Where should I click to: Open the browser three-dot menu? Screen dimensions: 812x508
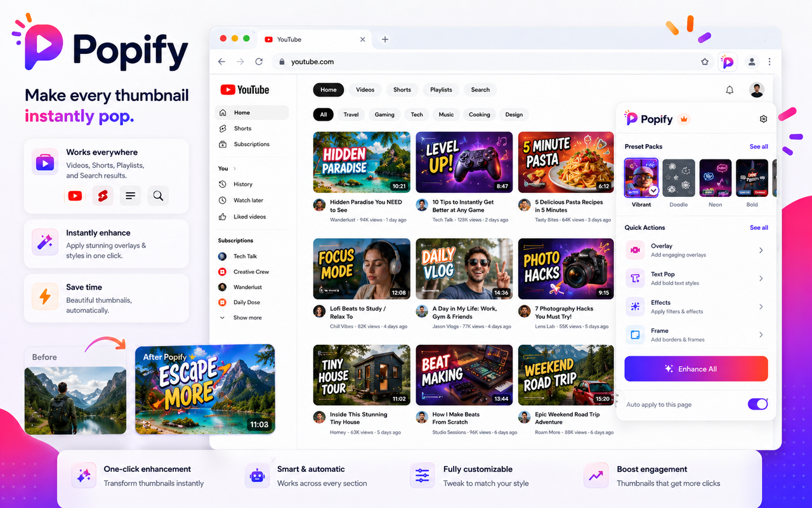(x=769, y=62)
